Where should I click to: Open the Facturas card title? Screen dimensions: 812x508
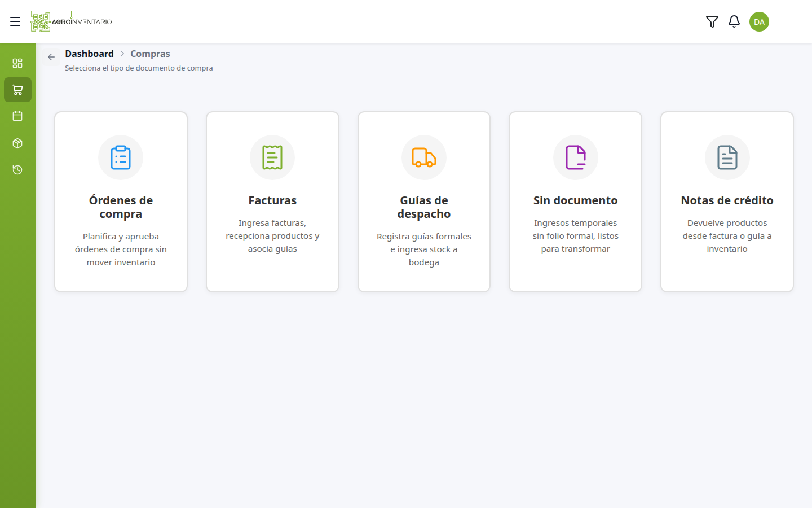[272, 200]
